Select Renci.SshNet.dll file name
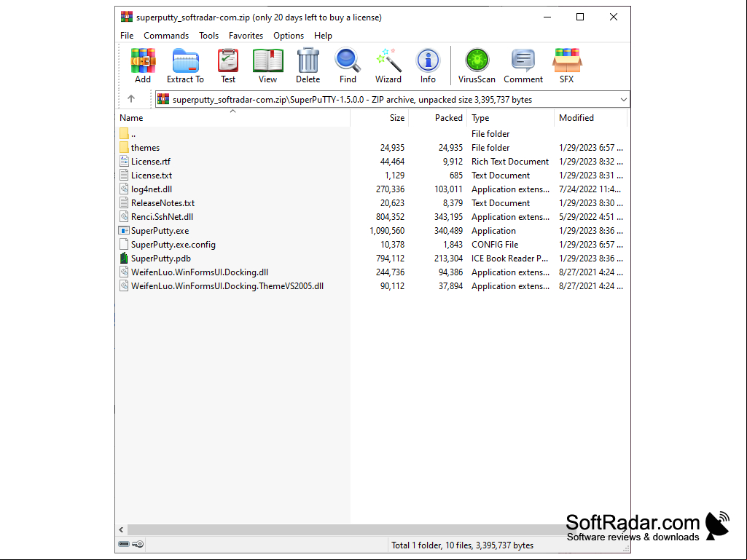Image resolution: width=747 pixels, height=560 pixels. (162, 217)
